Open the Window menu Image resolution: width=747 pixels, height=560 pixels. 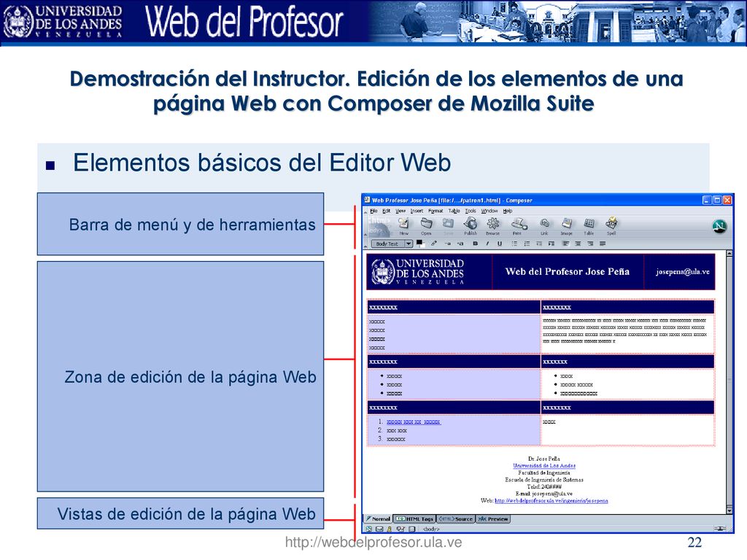(x=489, y=211)
